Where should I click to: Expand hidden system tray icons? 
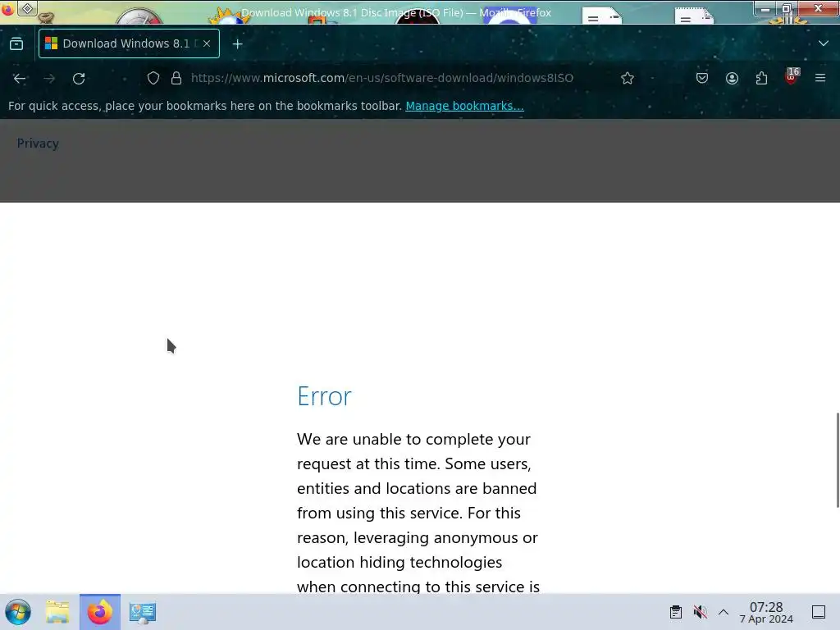(x=724, y=612)
